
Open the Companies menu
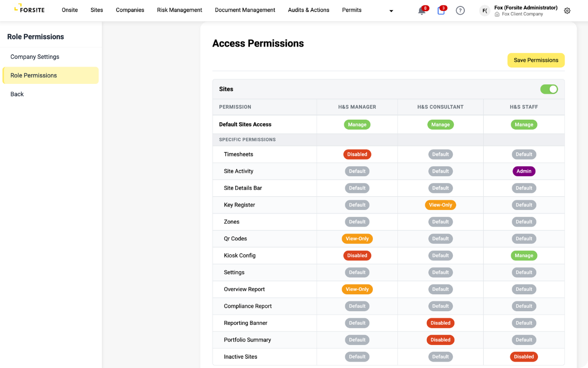[x=130, y=10]
